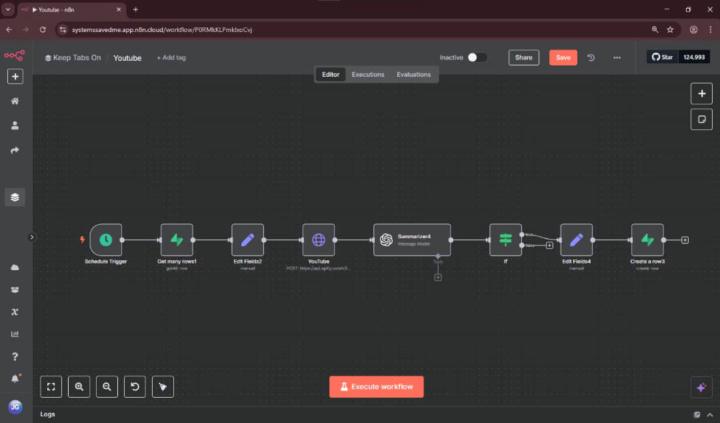Add a sticky note with the note icon
This screenshot has width=720, height=423.
(702, 119)
